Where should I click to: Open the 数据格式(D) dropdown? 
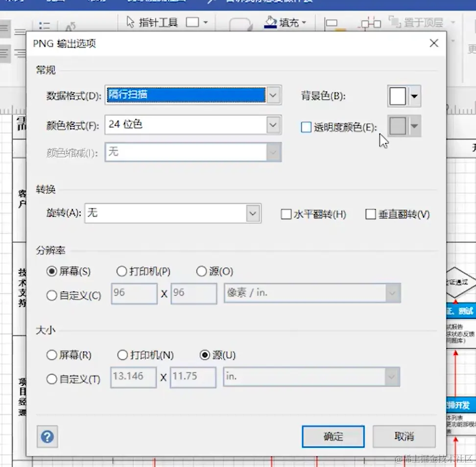(273, 96)
